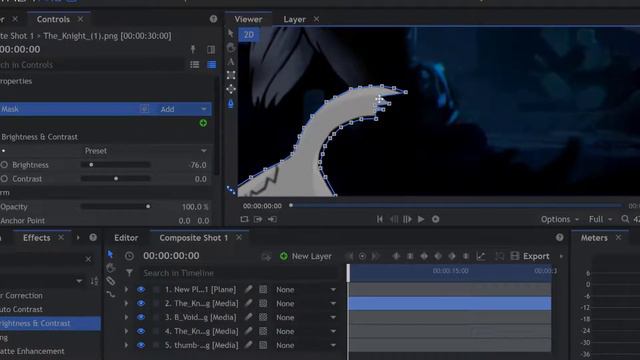Viewport: 640px width, 360px height.
Task: Step to next frame in Viewer
Action: point(407,219)
